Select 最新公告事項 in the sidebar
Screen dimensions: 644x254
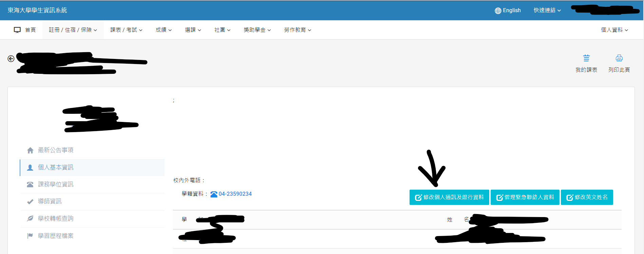point(92,150)
